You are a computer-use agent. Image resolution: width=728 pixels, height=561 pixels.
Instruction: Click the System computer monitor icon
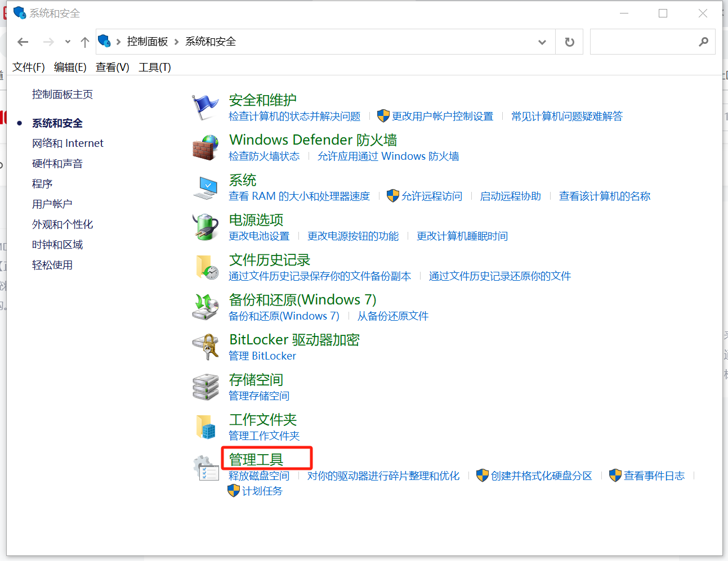coord(205,187)
